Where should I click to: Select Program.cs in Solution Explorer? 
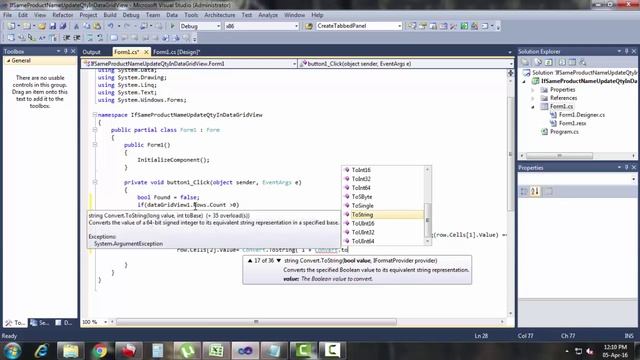564,132
